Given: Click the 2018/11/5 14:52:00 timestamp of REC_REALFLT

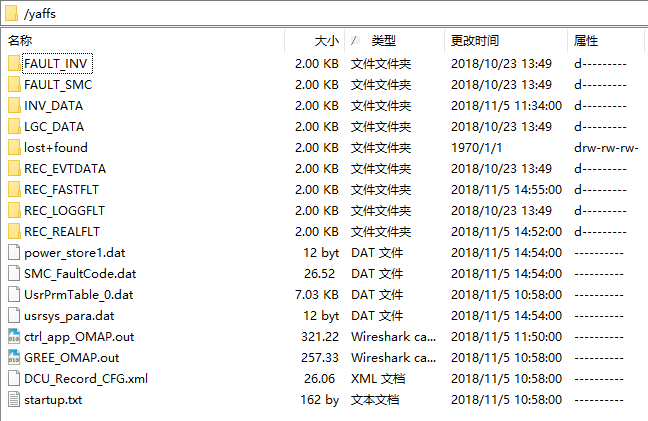Looking at the screenshot, I should point(506,232).
